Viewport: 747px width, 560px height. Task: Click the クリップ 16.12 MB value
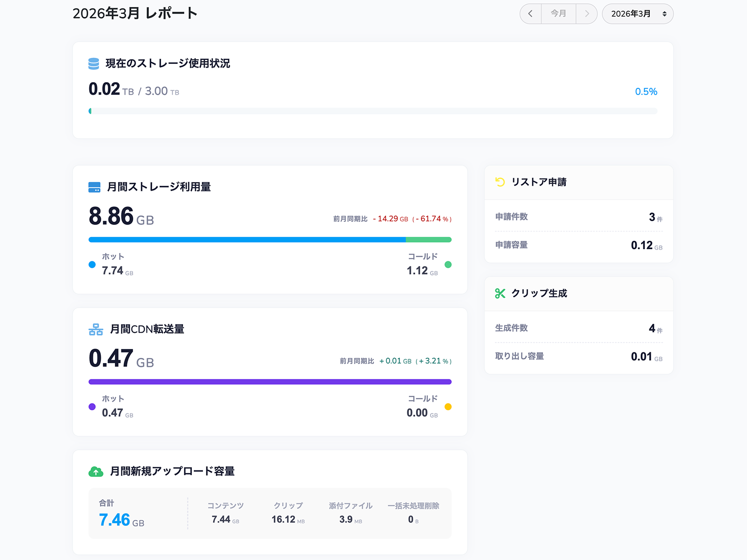[288, 519]
